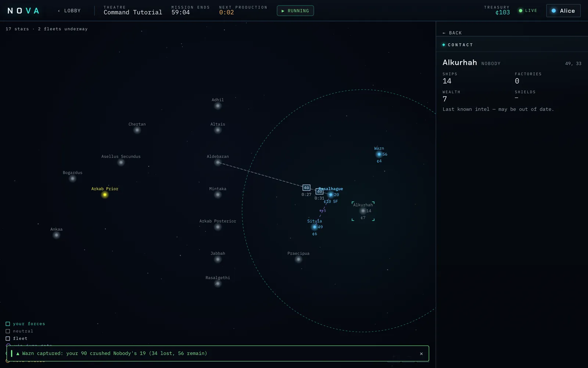Screen dimensions: 588x368
Task: Click the WEALTH value 7 in panel
Action: (x=445, y=99)
